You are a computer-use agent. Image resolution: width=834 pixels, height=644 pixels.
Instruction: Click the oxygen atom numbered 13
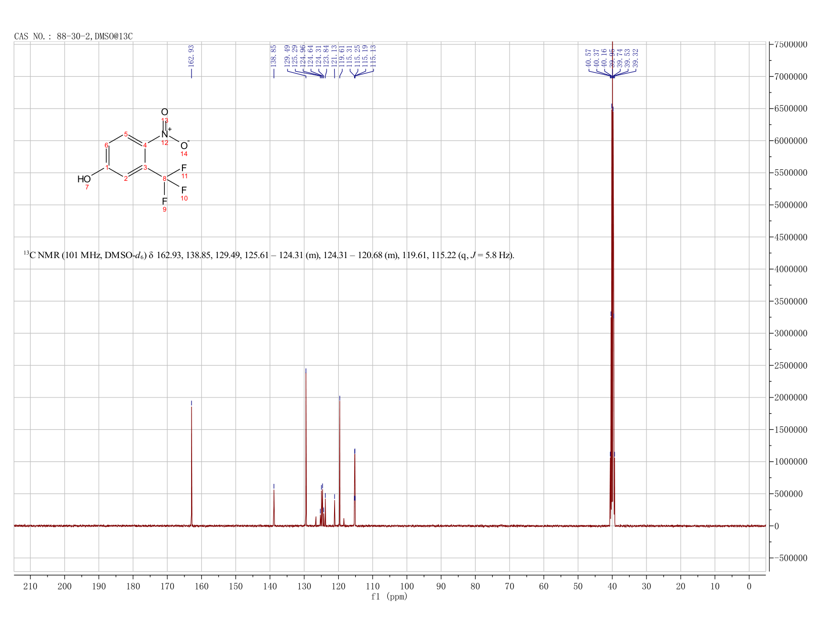[164, 112]
